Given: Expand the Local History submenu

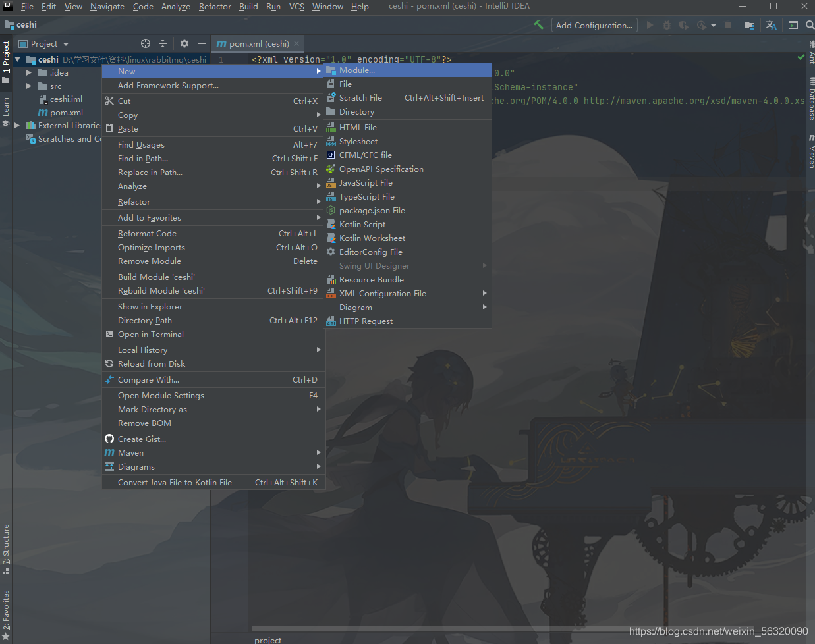Looking at the screenshot, I should click(x=213, y=350).
